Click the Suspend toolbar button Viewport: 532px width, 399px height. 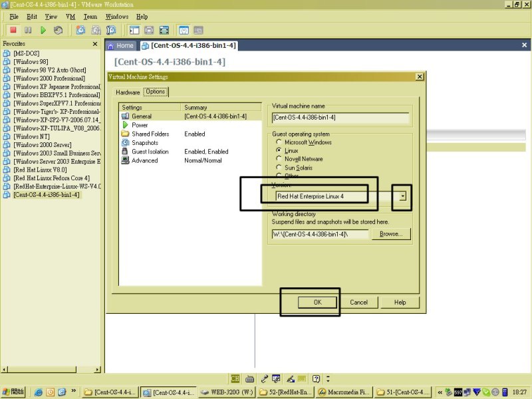pyautogui.click(x=28, y=30)
